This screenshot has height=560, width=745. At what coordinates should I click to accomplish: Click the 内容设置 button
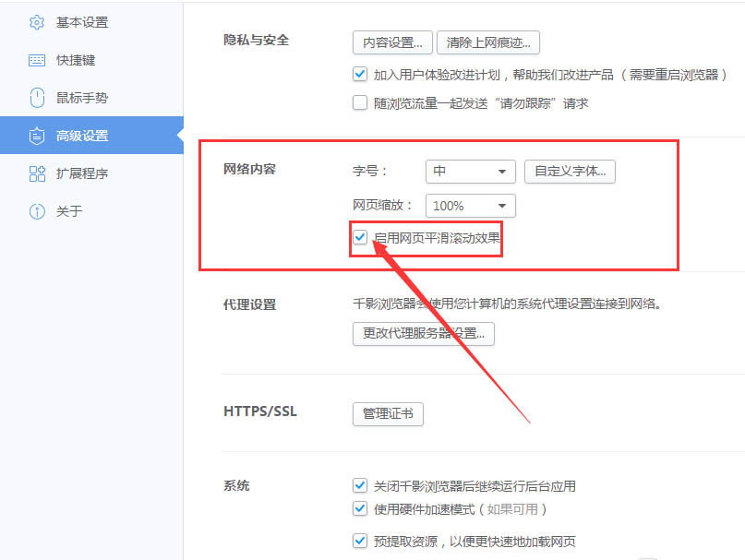(392, 42)
